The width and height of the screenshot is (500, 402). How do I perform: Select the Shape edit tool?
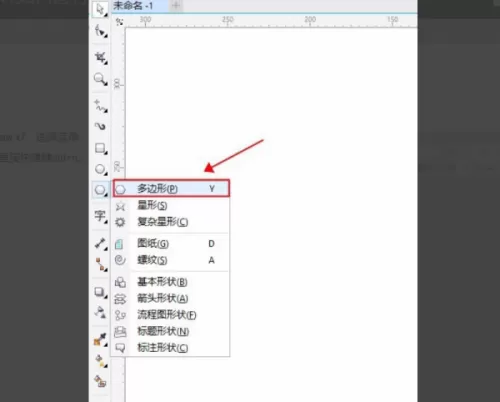pos(100,31)
